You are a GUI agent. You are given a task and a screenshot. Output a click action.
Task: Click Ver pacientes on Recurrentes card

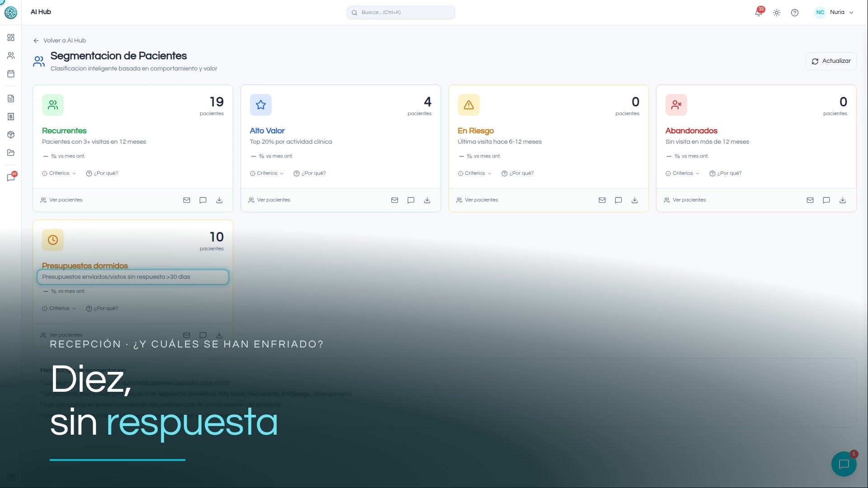61,200
